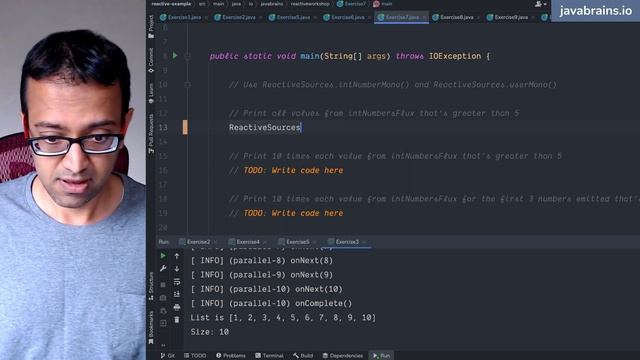640x360 pixels.
Task: Collapse main method fold marker
Action: point(187,56)
